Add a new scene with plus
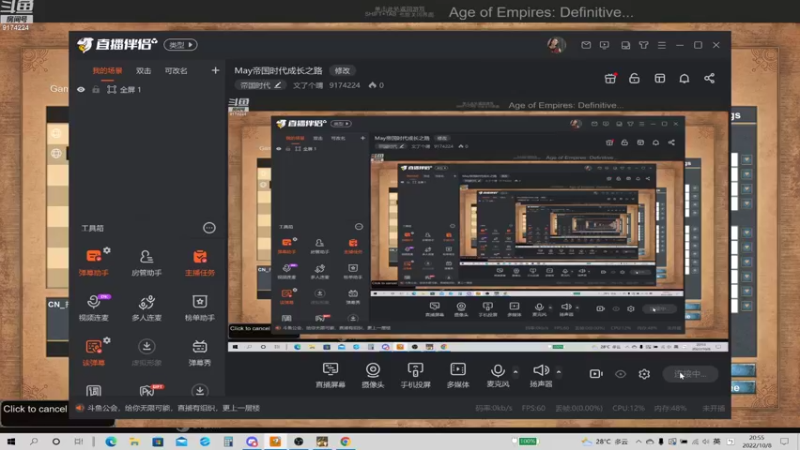The width and height of the screenshot is (800, 450). point(215,70)
